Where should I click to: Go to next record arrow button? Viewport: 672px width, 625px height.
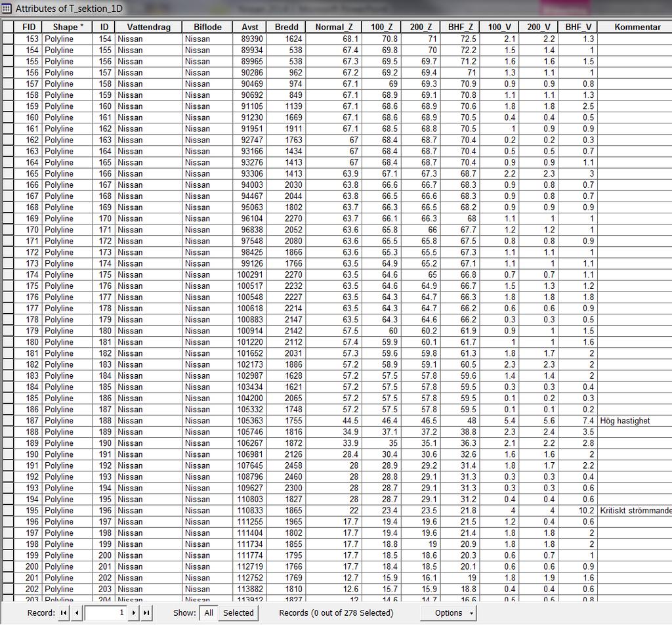click(134, 613)
